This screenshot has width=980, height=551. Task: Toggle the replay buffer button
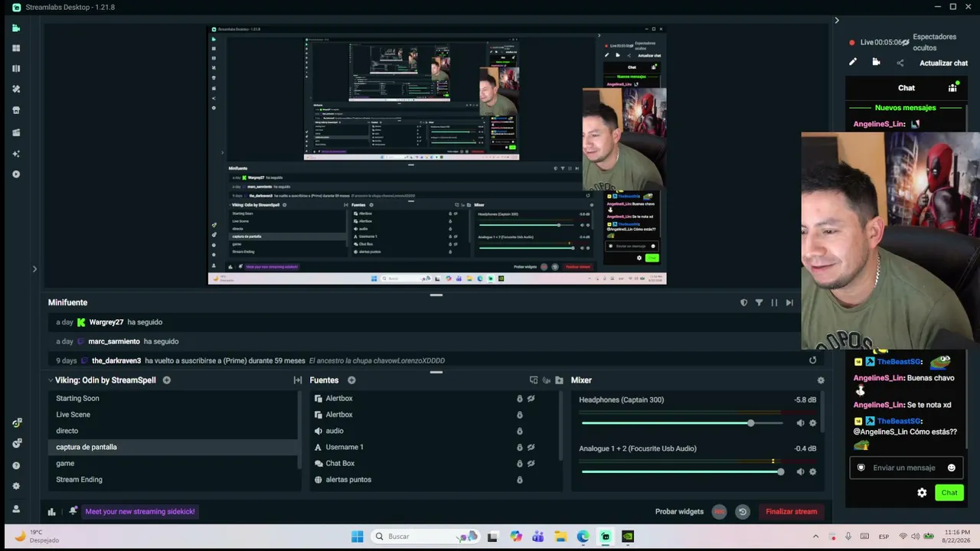pyautogui.click(x=742, y=512)
